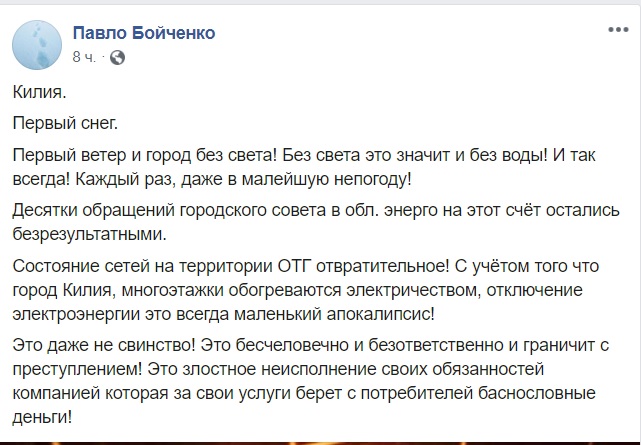Click the final word "деньги!"
The width and height of the screenshot is (641, 445).
click(x=43, y=418)
